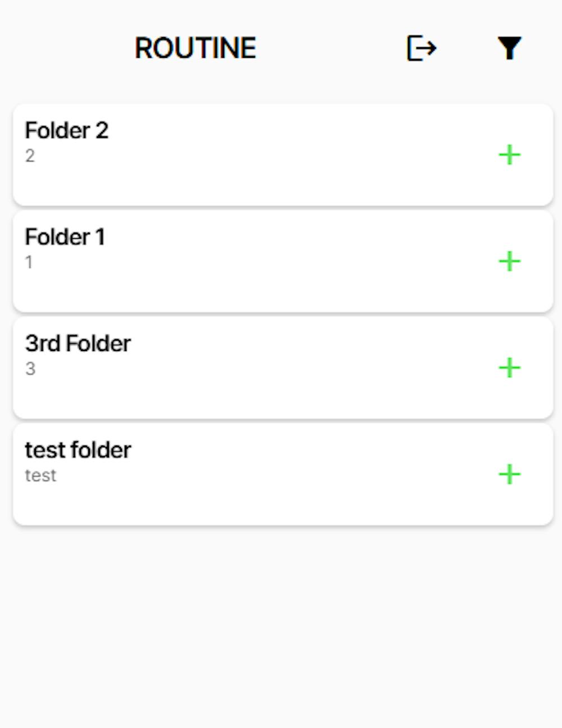Click the '2' description under Folder 2

(30, 156)
